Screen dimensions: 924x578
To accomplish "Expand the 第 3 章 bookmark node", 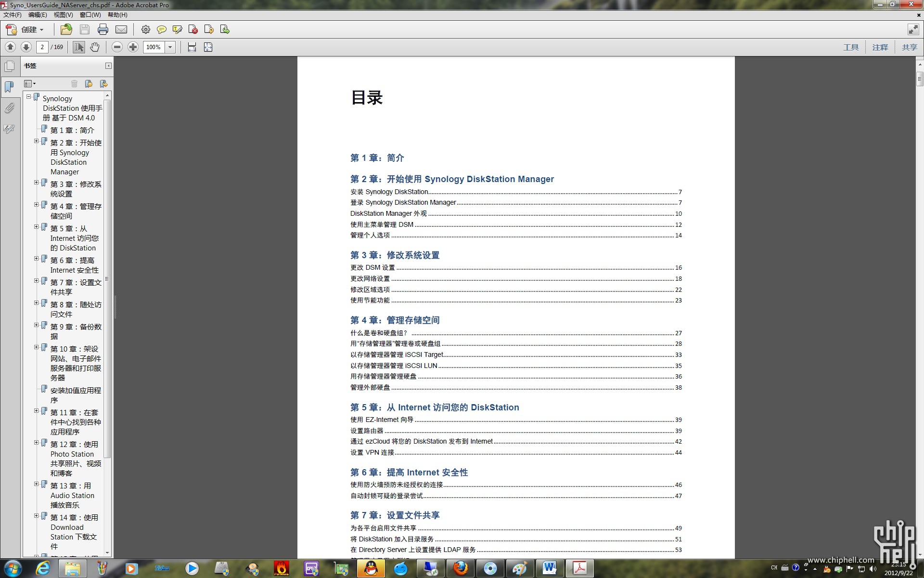I will point(36,183).
